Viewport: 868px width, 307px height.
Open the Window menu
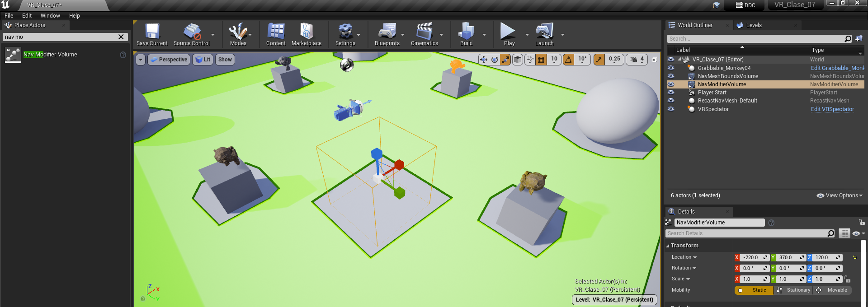(x=50, y=16)
